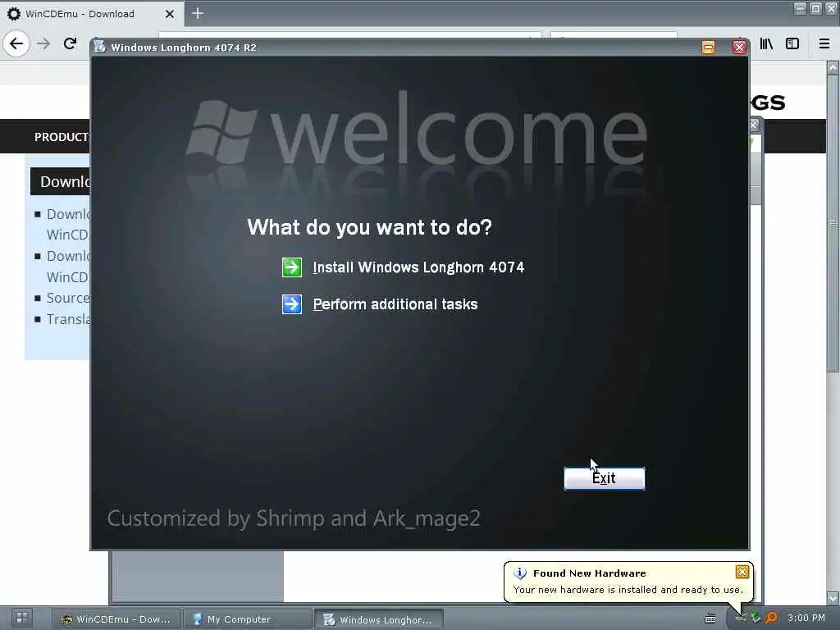This screenshot has height=630, width=840.
Task: Select Install Windows Longhorn 4074
Action: tap(418, 267)
